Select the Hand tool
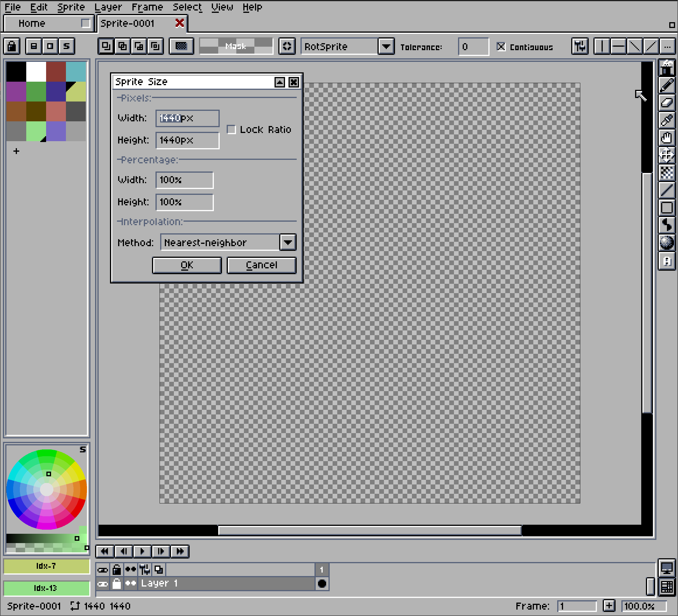 (667, 138)
